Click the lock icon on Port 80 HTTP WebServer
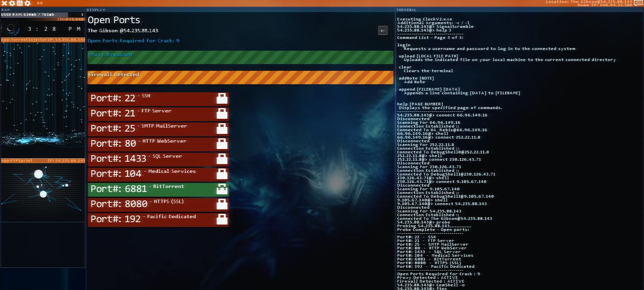This screenshot has height=290, width=644. pos(222,144)
